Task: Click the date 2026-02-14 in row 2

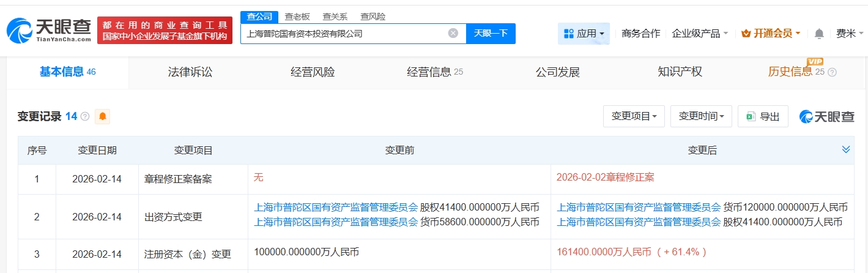Action: pyautogui.click(x=97, y=217)
